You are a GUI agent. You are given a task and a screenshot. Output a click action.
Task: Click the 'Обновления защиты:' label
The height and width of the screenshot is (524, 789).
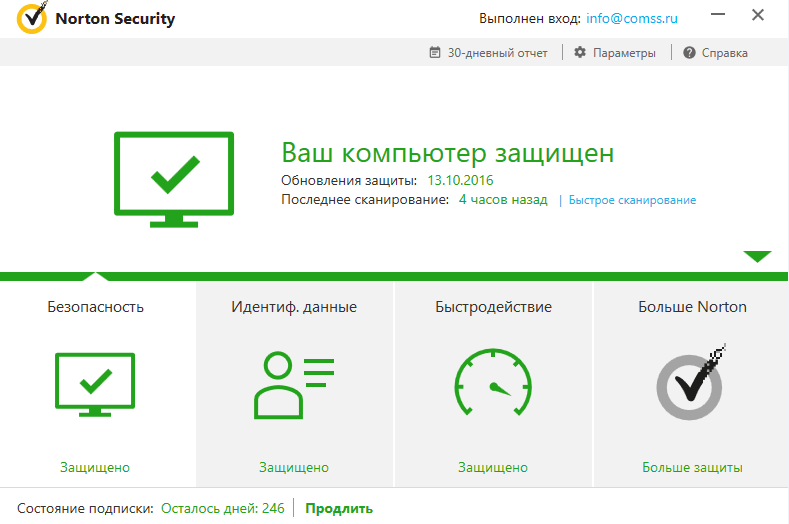pos(349,180)
